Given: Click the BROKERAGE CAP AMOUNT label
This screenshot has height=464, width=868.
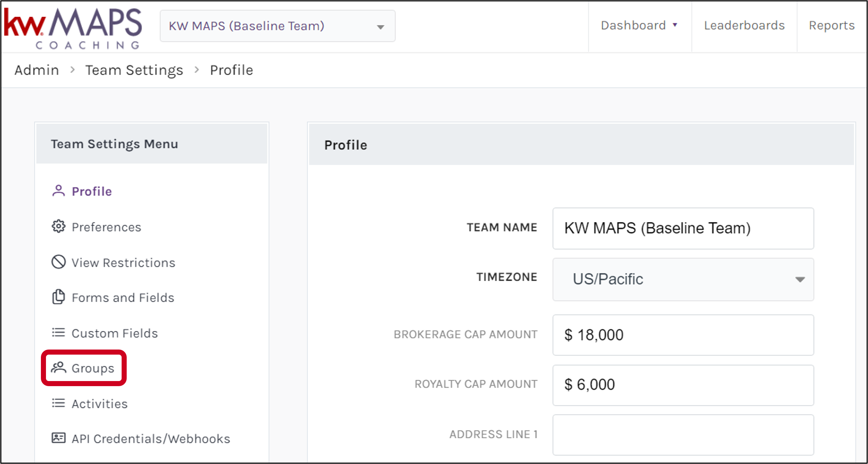Looking at the screenshot, I should tap(465, 334).
